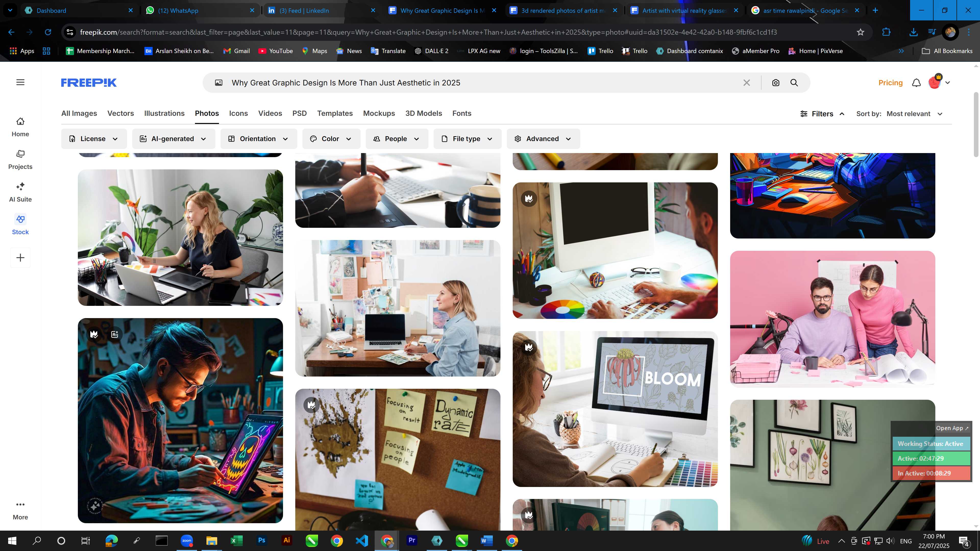Click the magnifier search icon
980x551 pixels.
(794, 82)
